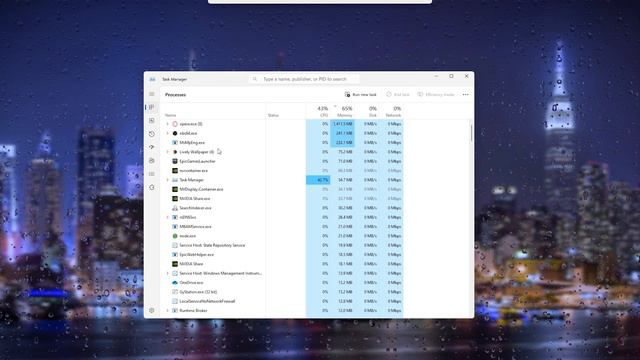Open the Services page icon in sidebar
The width and height of the screenshot is (640, 360).
click(x=152, y=187)
